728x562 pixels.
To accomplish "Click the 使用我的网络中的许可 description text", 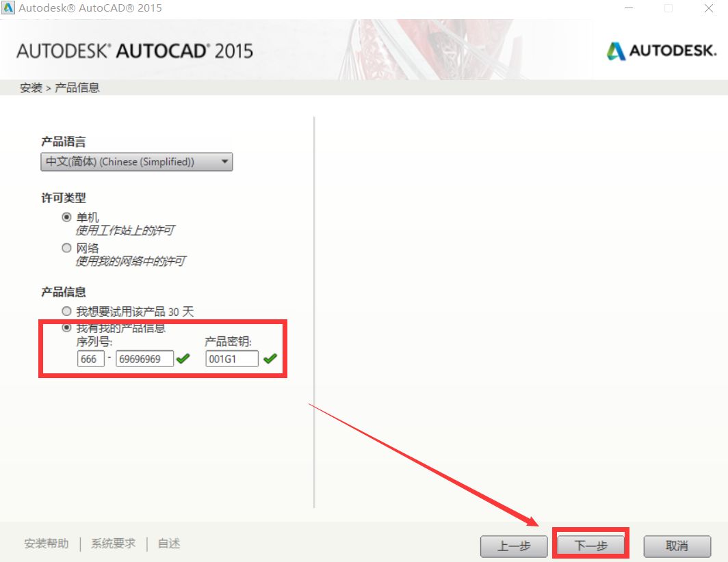I will point(131,261).
